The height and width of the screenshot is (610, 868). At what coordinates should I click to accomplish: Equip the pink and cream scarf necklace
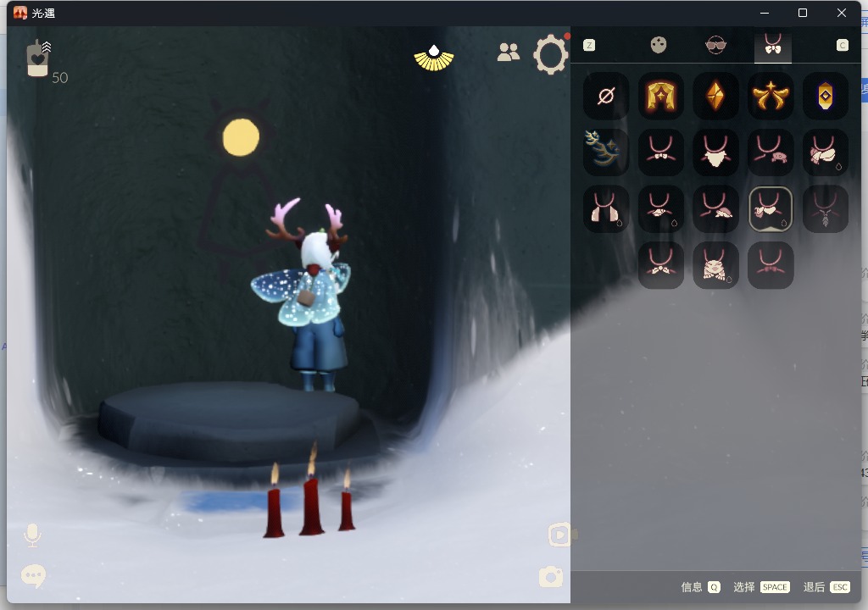point(826,152)
